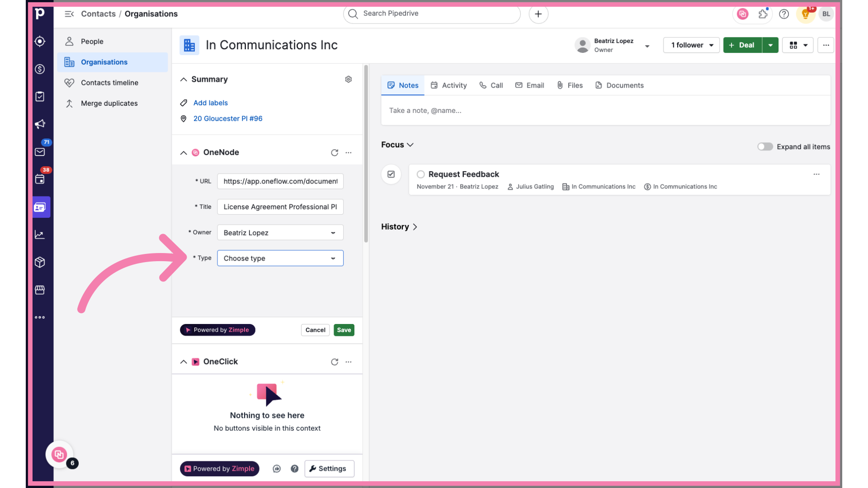Click the Take a note field
The width and height of the screenshot is (868, 488).
tap(606, 111)
